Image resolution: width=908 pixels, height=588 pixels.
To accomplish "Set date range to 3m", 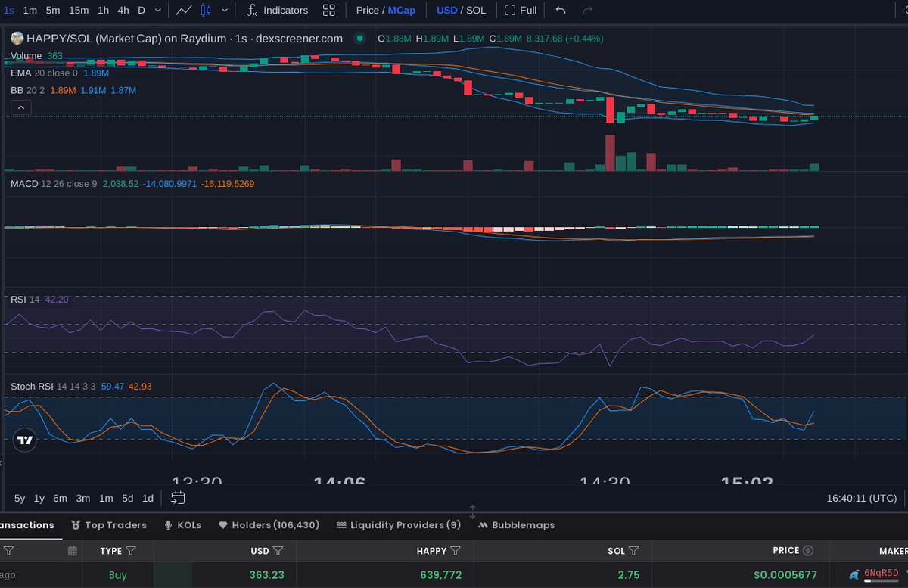I will tap(83, 498).
